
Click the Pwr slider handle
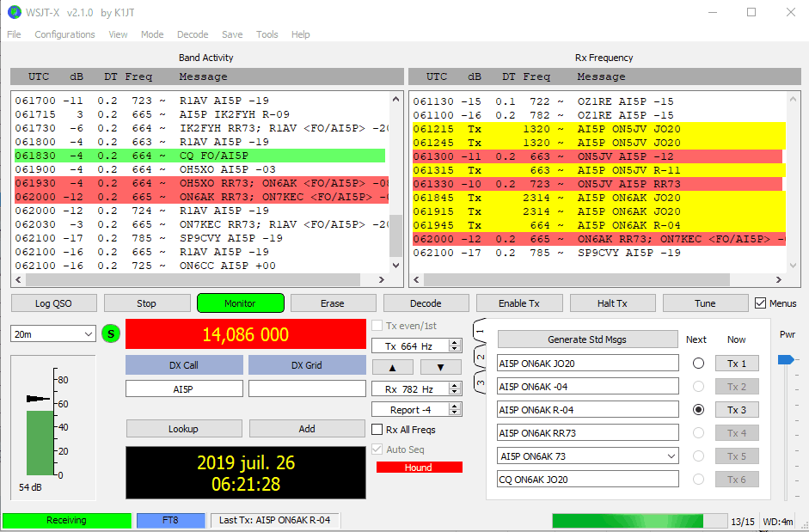point(785,359)
